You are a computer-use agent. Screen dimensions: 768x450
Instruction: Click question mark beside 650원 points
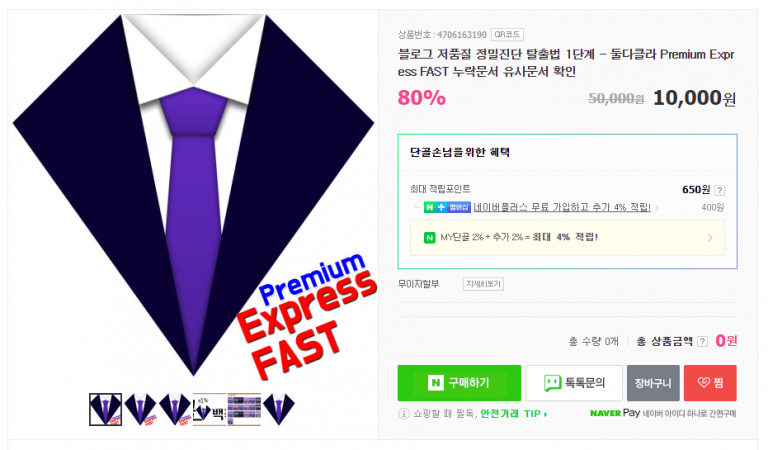pyautogui.click(x=719, y=190)
